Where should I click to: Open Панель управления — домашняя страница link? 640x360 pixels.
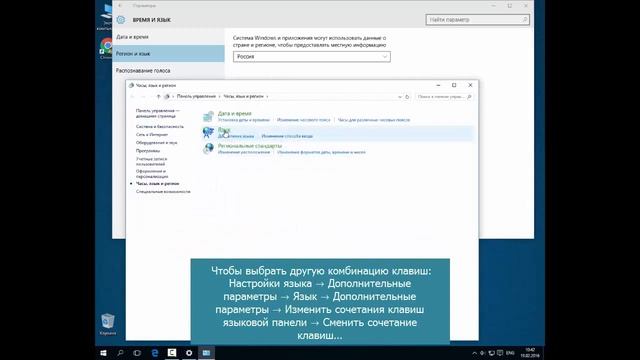pyautogui.click(x=158, y=113)
